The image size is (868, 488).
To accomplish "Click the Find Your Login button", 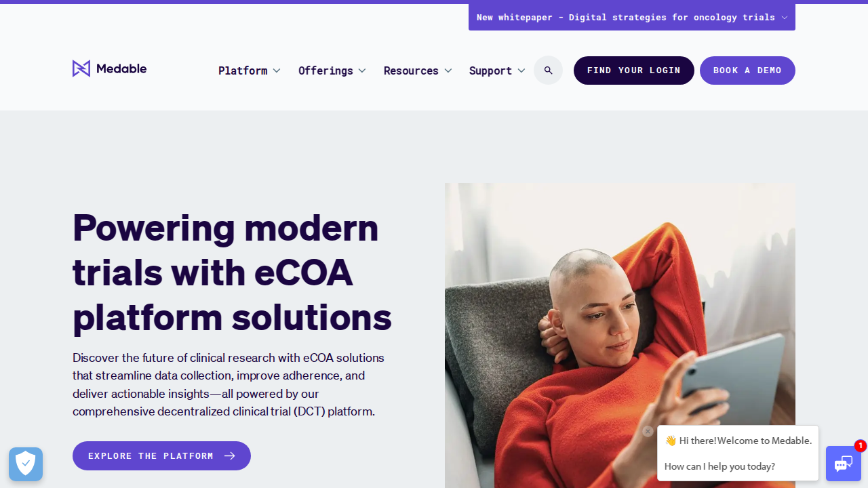I will (x=634, y=70).
